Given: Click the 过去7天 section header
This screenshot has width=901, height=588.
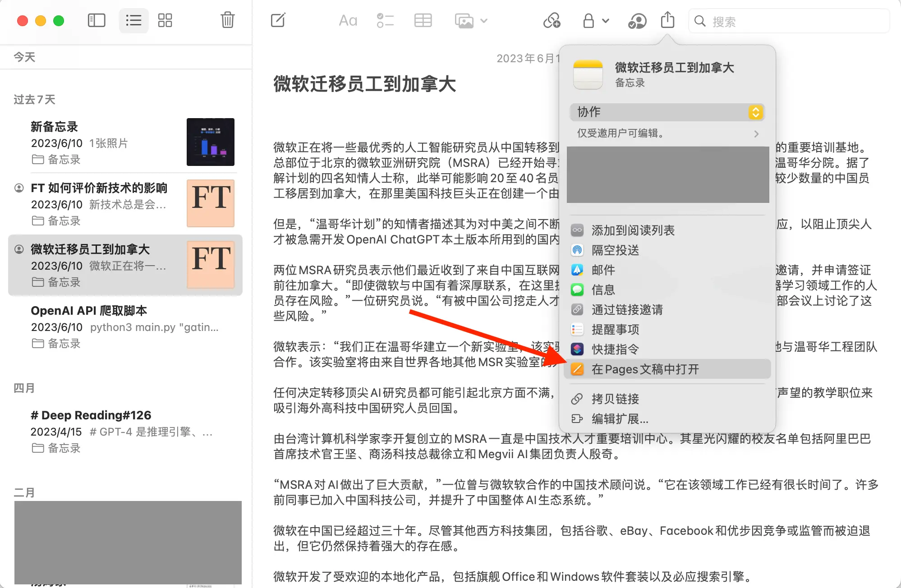Looking at the screenshot, I should pyautogui.click(x=34, y=100).
